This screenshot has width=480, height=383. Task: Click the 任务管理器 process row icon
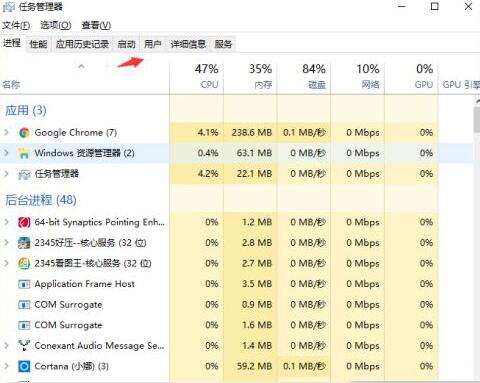pos(24,174)
